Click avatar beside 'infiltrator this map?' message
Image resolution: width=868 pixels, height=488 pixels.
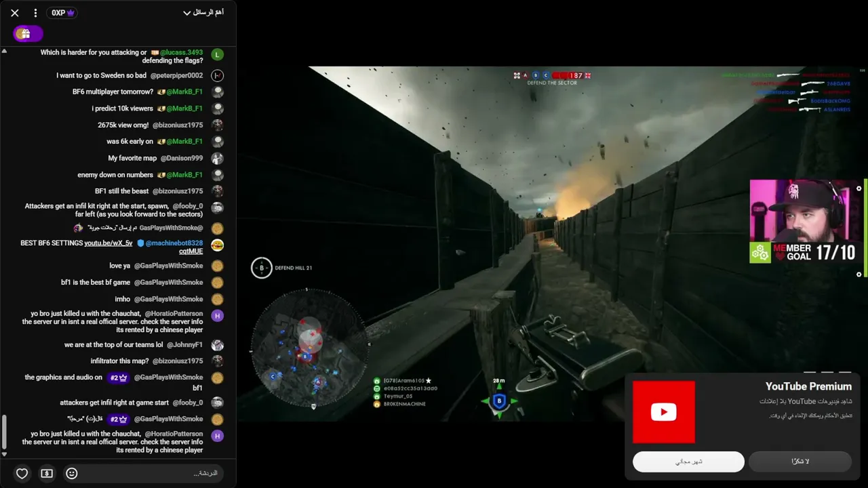point(217,361)
